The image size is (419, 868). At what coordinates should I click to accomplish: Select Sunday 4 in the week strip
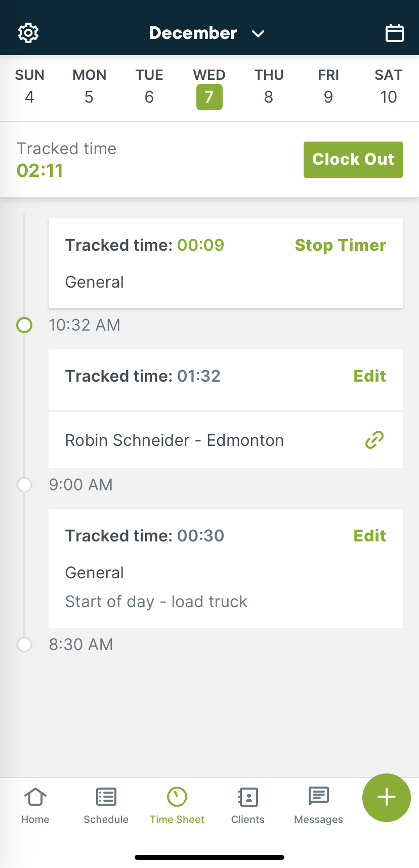coord(29,87)
